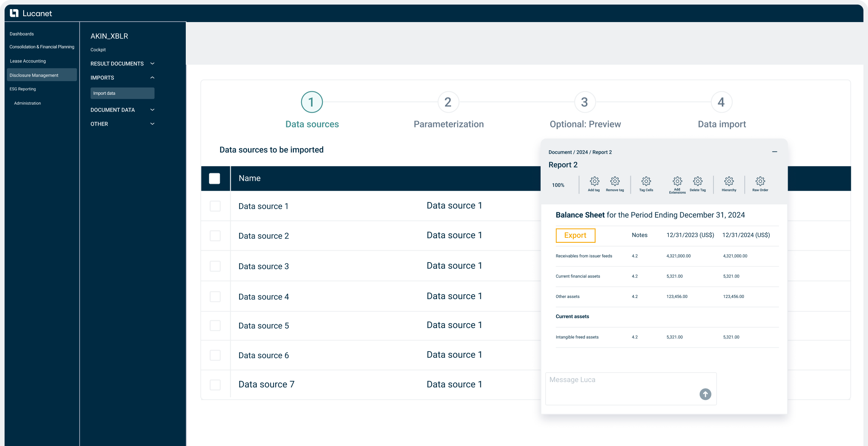Click the Notes column header

click(640, 235)
